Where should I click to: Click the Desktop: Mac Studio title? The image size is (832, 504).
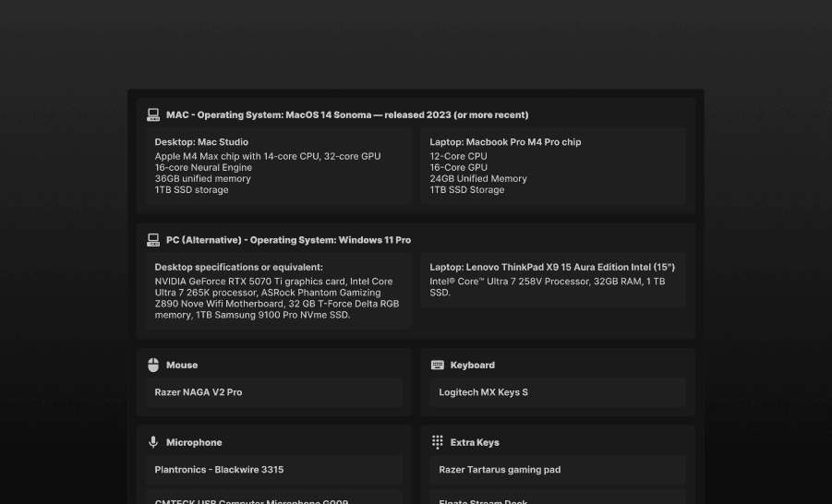click(x=201, y=141)
